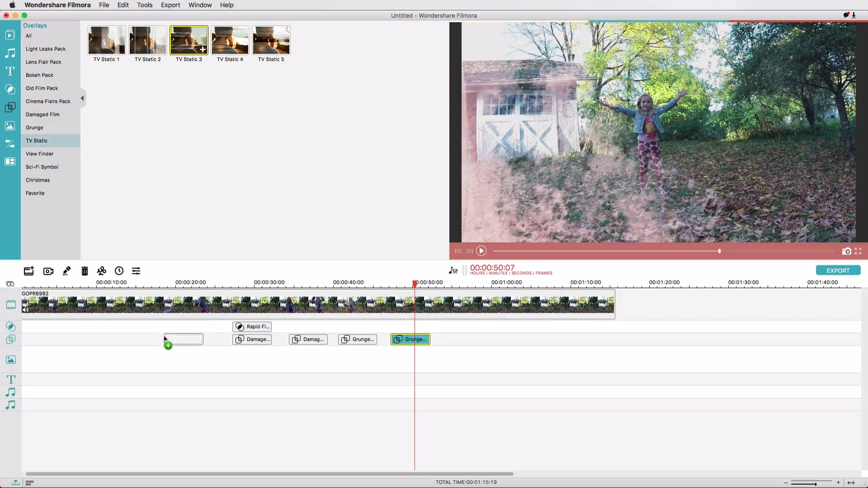Toggle fullscreen preview mode

pos(858,251)
